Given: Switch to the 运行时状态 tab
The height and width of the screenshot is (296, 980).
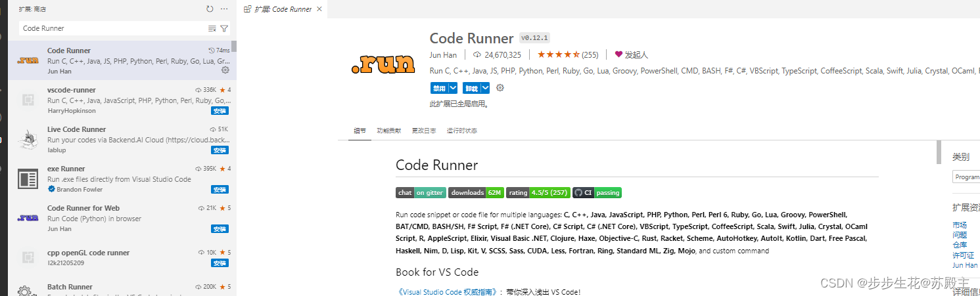Looking at the screenshot, I should pos(462,131).
